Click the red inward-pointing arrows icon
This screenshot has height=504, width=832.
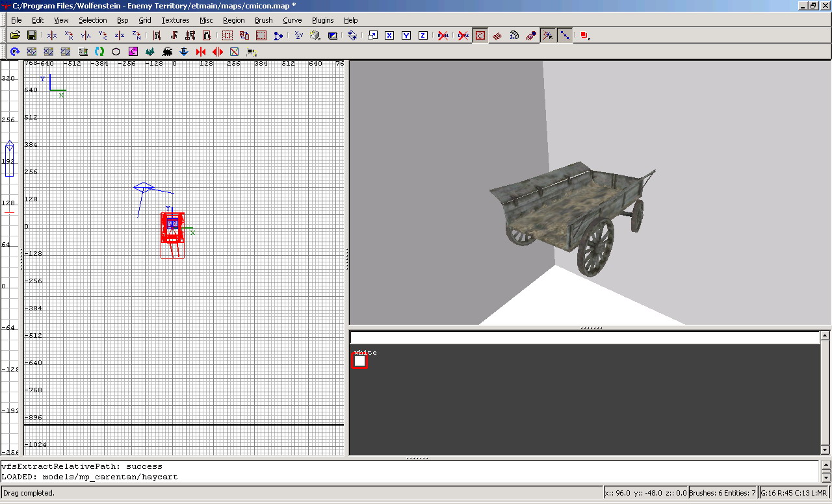pos(201,51)
